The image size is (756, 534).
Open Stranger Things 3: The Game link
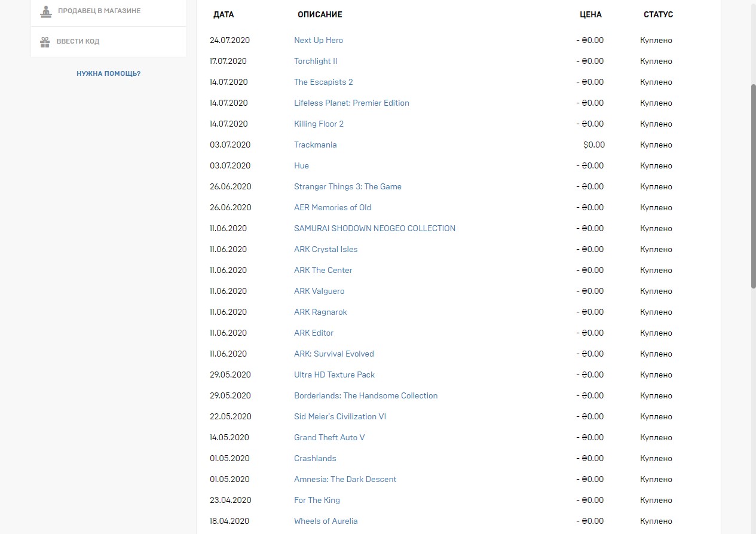[348, 186]
